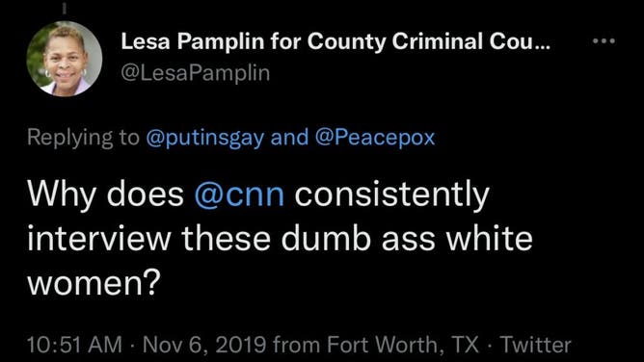Visit the @LesaPamplin handle
The height and width of the screenshot is (362, 644).
[x=196, y=73]
